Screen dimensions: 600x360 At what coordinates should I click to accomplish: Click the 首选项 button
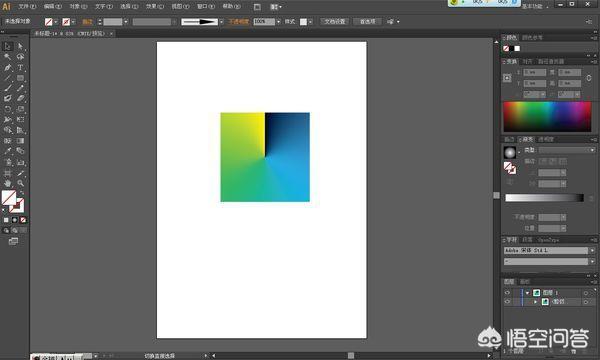coord(367,22)
